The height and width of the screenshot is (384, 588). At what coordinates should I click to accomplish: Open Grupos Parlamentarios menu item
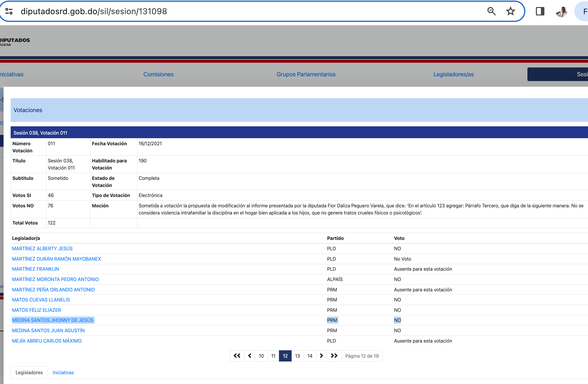[x=306, y=74]
